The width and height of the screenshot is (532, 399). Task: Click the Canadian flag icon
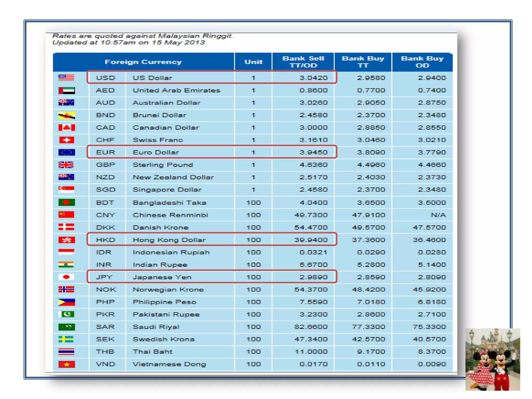tap(66, 128)
